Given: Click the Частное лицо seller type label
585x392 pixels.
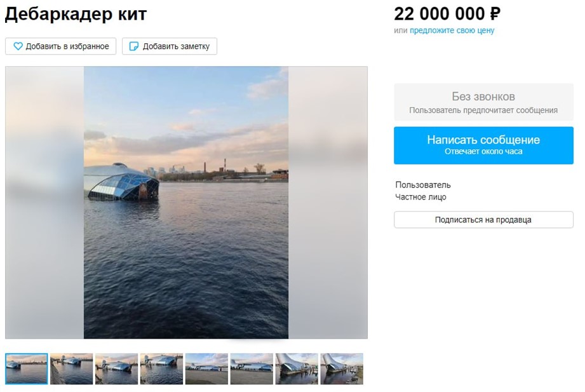Looking at the screenshot, I should coord(420,197).
